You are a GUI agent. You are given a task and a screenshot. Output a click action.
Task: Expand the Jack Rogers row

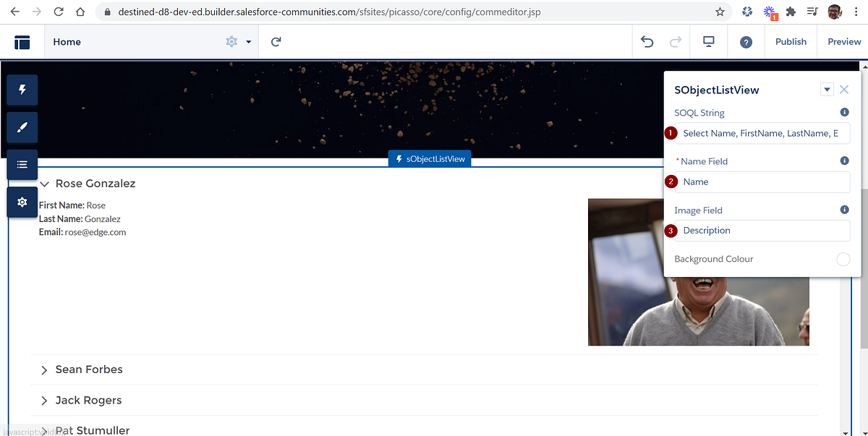[45, 401]
